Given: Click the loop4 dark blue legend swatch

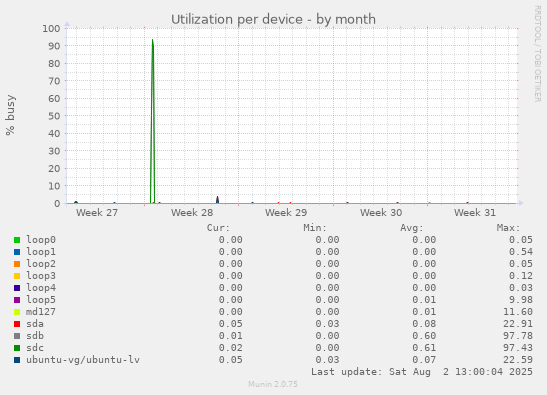Looking at the screenshot, I should tap(17, 288).
